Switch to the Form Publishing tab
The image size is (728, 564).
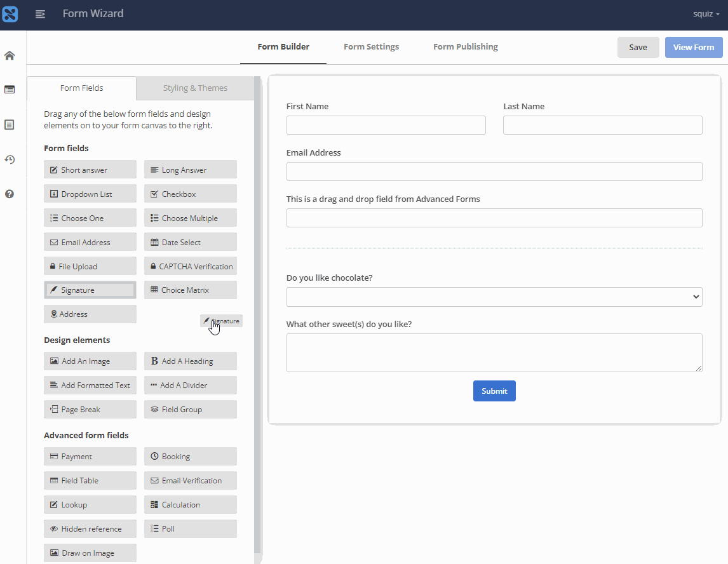[466, 47]
